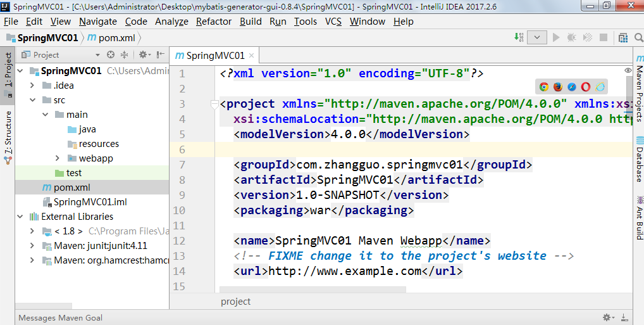The width and height of the screenshot is (644, 325).
Task: Click the Search Everywhere magnifier
Action: coord(639,38)
